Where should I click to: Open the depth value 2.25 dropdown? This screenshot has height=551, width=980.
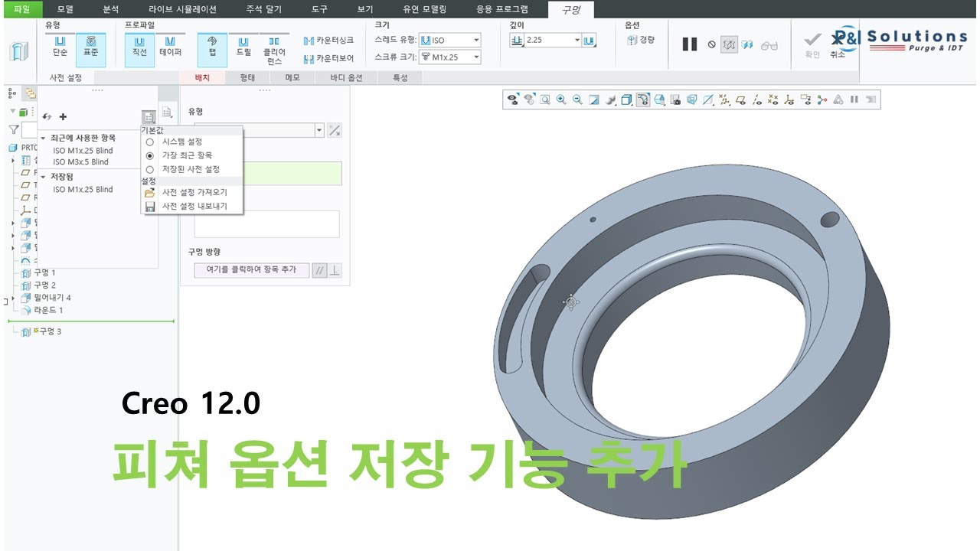[x=577, y=40]
